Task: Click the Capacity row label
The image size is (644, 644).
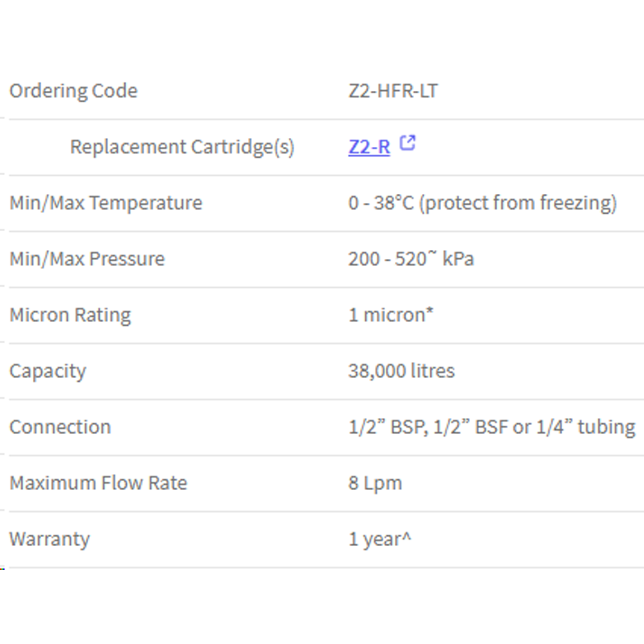Action: click(x=48, y=372)
